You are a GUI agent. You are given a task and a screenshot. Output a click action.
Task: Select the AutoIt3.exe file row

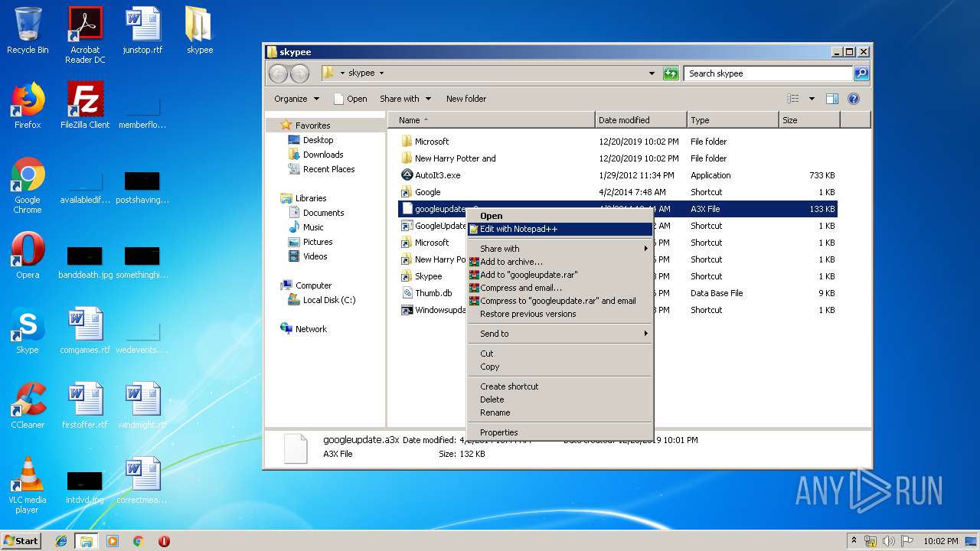(x=618, y=175)
